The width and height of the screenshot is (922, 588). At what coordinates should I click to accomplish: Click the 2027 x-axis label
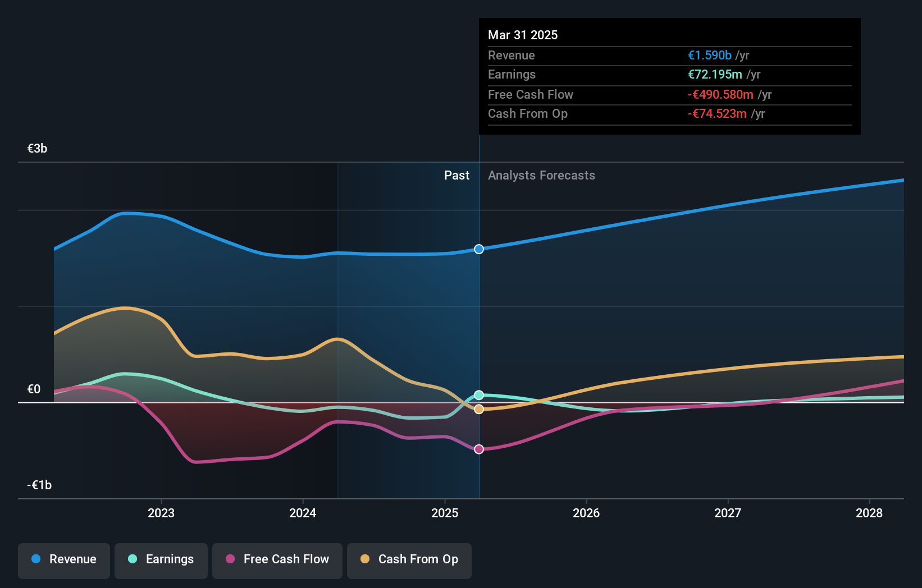[x=728, y=513]
